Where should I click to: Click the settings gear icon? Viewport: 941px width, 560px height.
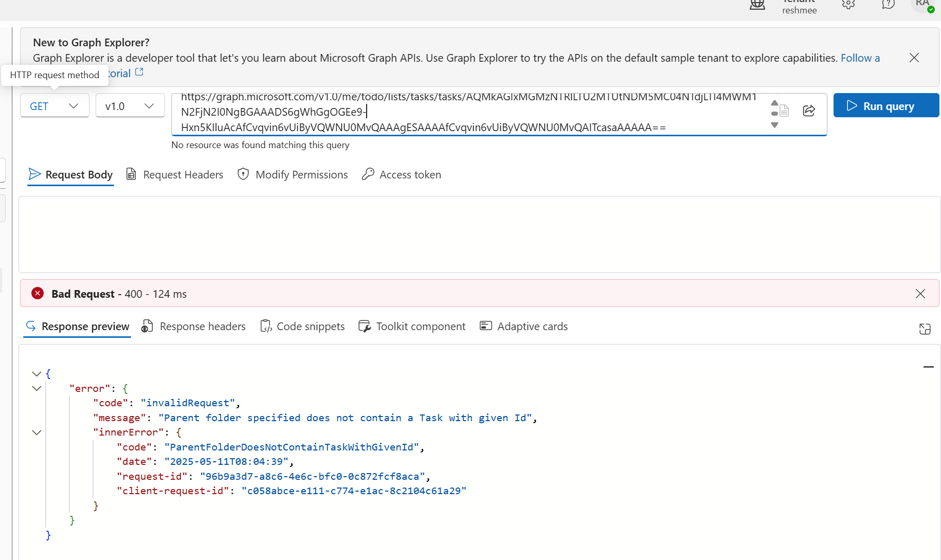point(848,5)
